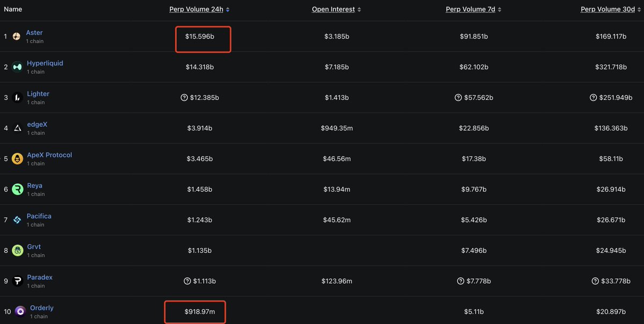Screen dimensions: 644x324
Task: Click the Name column header
Action: [13, 10]
